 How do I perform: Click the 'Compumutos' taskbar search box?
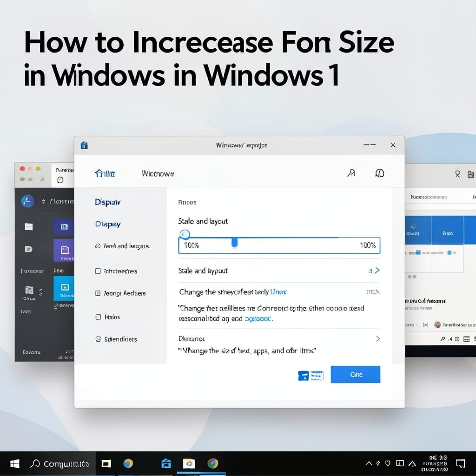[60, 463]
